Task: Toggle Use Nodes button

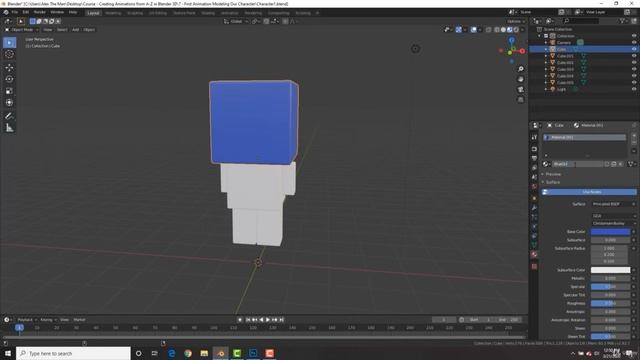Action: click(x=589, y=192)
